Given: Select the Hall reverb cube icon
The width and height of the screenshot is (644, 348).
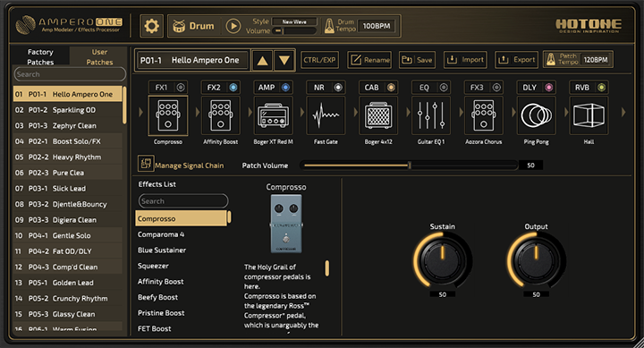Looking at the screenshot, I should tap(589, 116).
